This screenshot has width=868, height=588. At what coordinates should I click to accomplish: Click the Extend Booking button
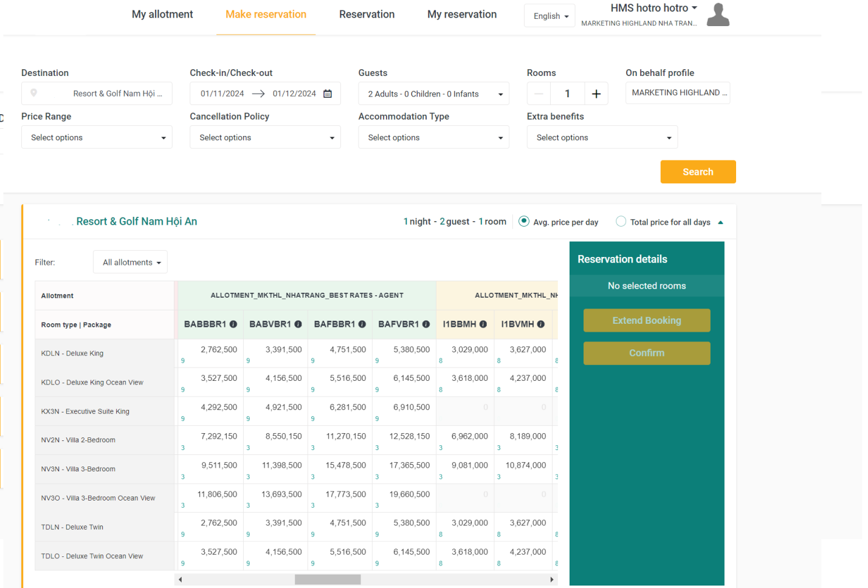click(x=647, y=321)
